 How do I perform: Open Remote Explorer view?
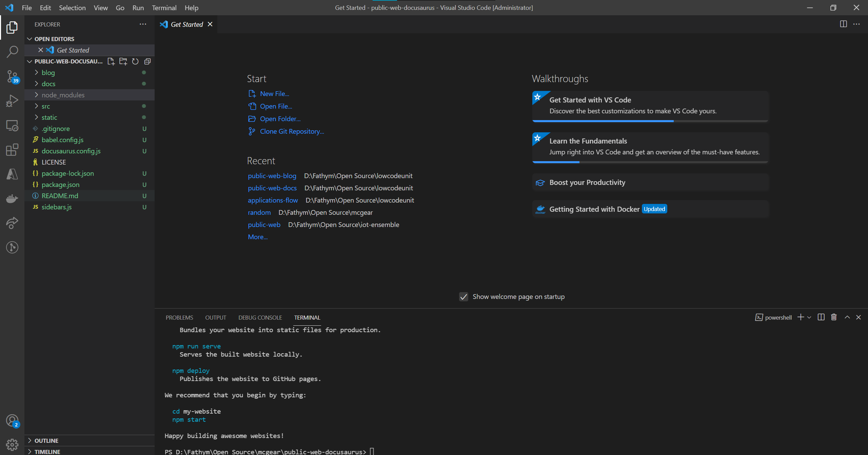tap(12, 126)
